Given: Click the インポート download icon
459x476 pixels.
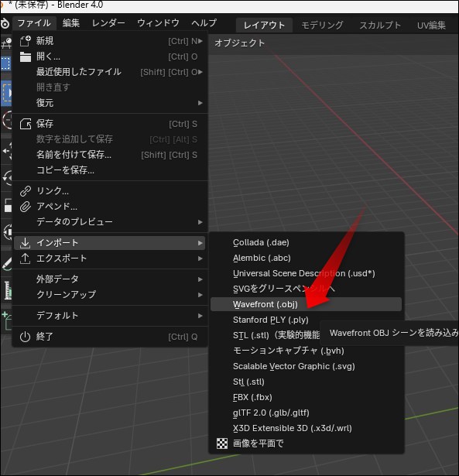Looking at the screenshot, I should 25,243.
